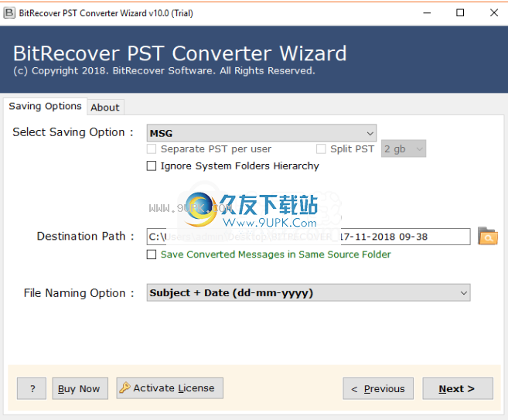The height and width of the screenshot is (420, 508).
Task: Click the File Naming Option label
Action: [79, 293]
